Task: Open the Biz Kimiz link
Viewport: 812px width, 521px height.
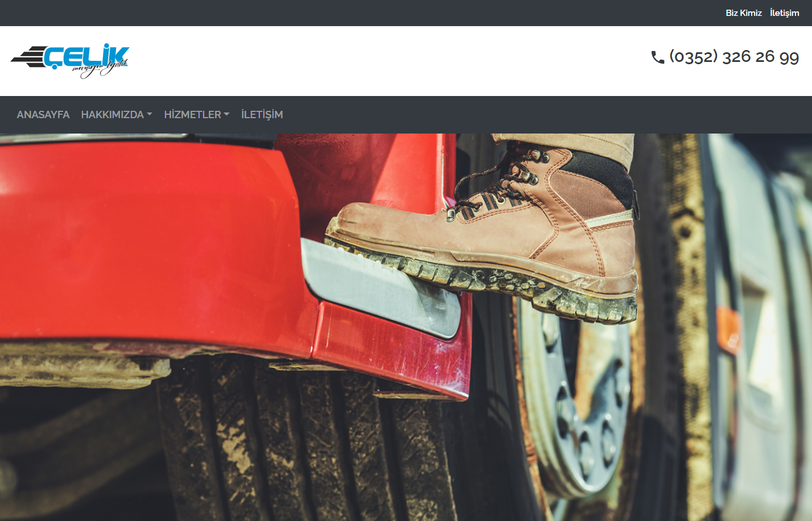Action: point(743,12)
